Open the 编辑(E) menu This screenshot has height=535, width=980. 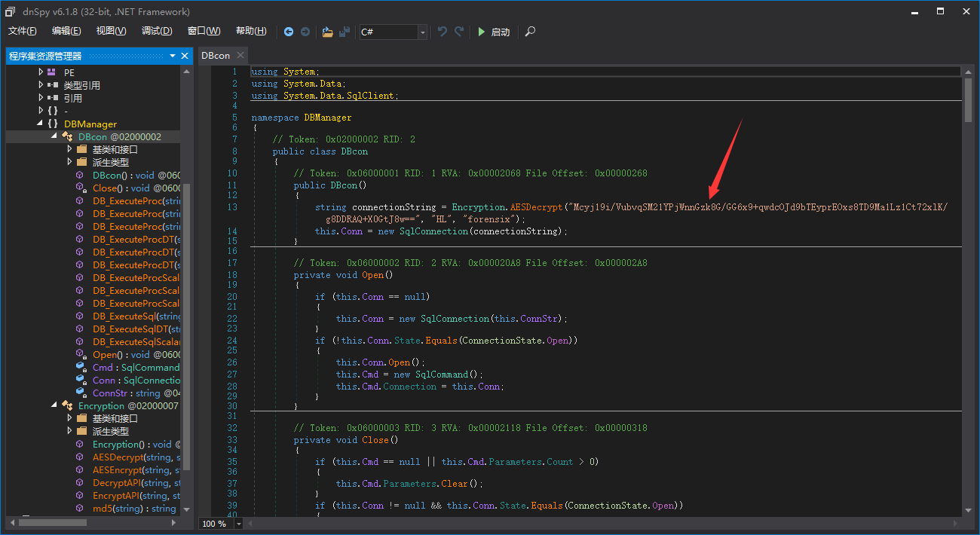(x=66, y=31)
